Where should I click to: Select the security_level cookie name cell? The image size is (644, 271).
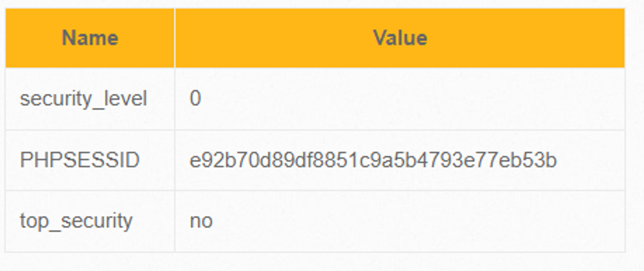coord(90,99)
